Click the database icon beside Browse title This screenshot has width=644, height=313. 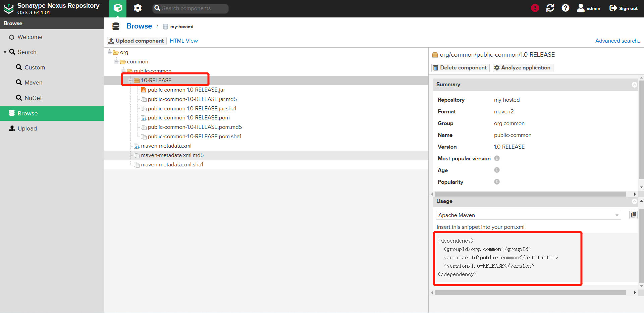tap(116, 26)
